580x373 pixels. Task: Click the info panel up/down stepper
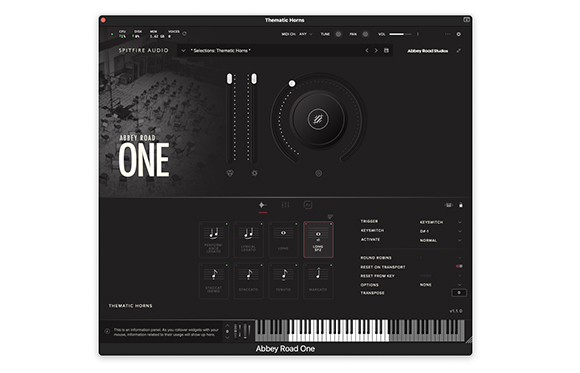[x=227, y=332]
